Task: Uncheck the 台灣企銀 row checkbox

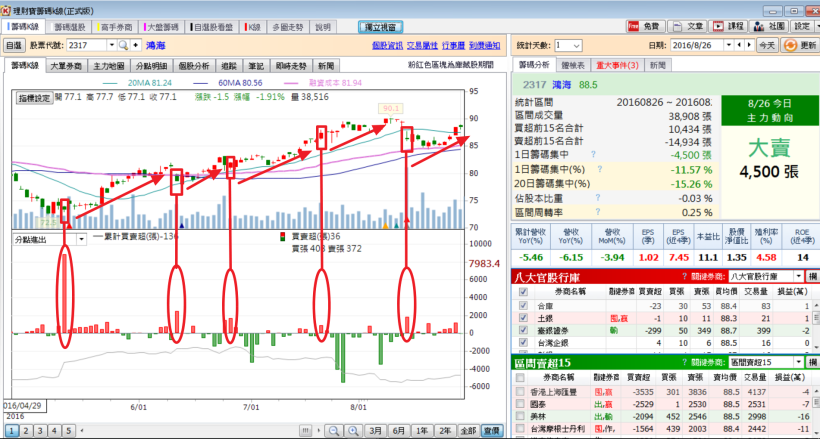Action: click(x=523, y=343)
